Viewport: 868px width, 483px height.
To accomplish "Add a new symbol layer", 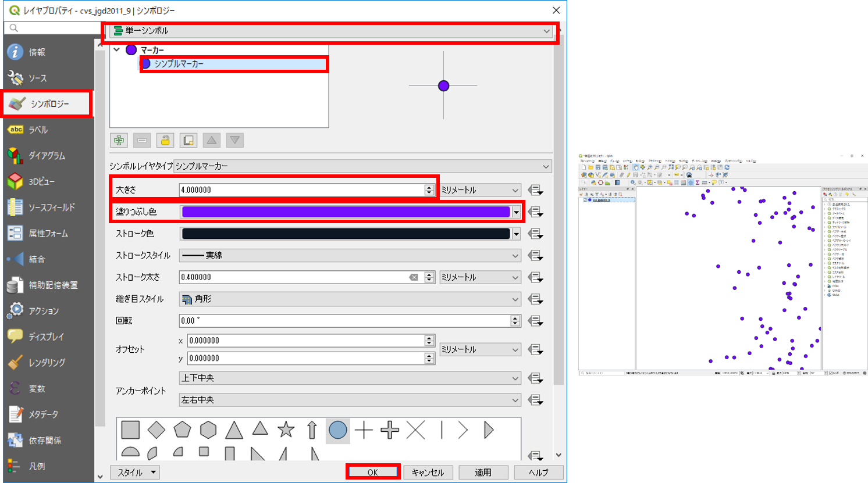I will tap(119, 140).
